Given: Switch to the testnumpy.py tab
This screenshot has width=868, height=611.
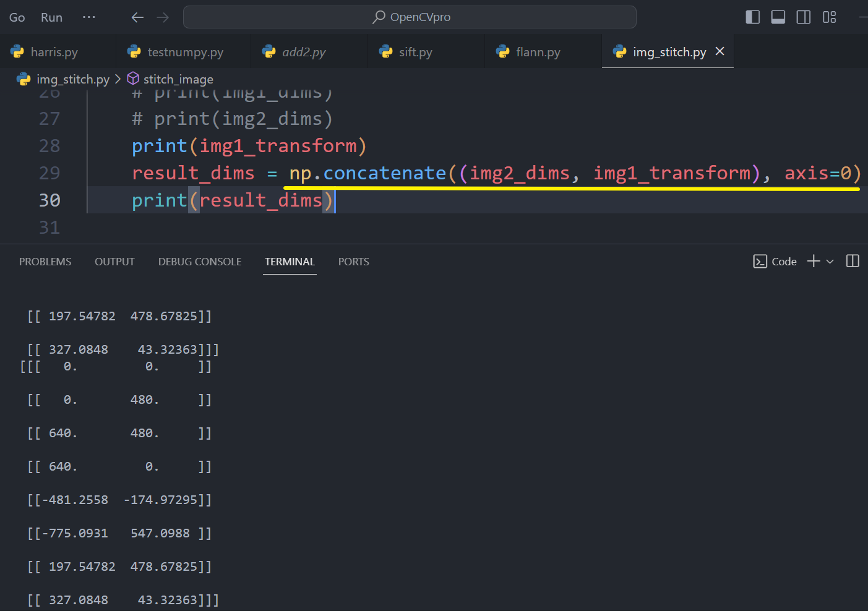Looking at the screenshot, I should click(x=184, y=52).
